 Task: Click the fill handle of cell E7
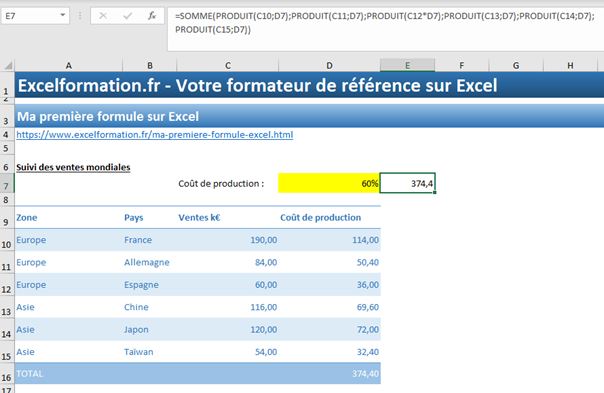435,192
